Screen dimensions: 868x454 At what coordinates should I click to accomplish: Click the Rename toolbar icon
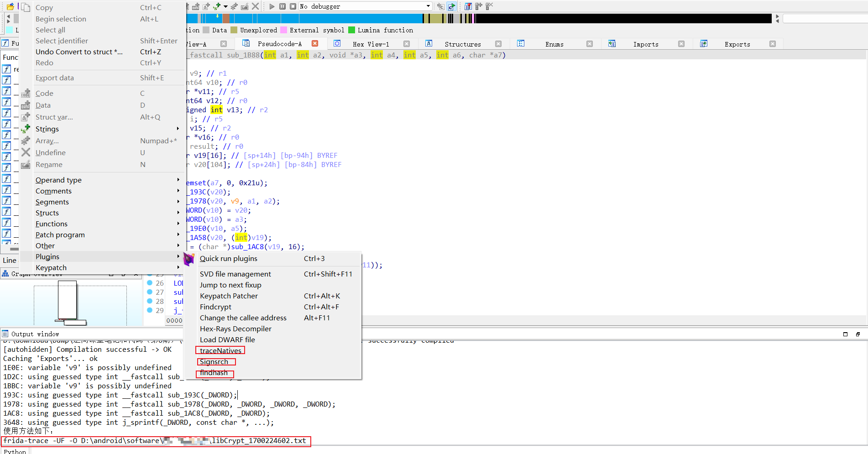tap(245, 6)
